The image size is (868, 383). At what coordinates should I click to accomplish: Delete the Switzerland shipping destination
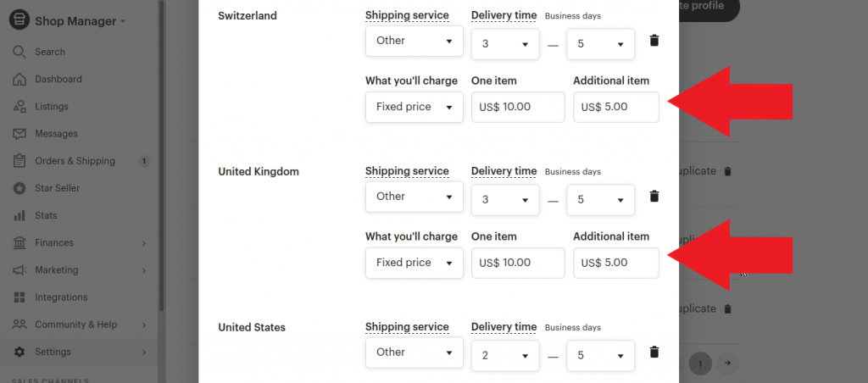(x=654, y=41)
